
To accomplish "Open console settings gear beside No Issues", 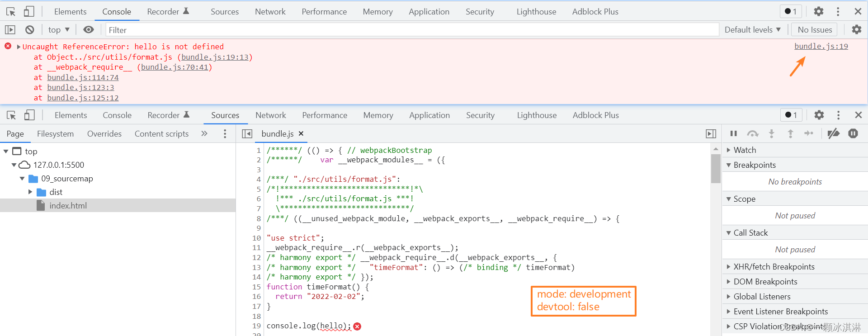I will tap(857, 30).
